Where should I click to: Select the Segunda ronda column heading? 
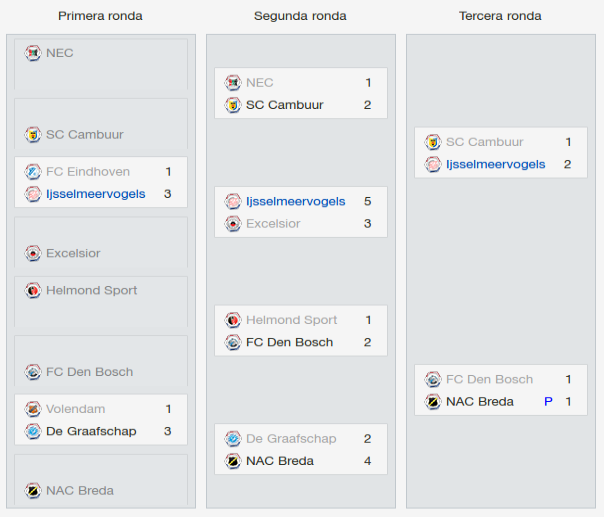click(300, 16)
